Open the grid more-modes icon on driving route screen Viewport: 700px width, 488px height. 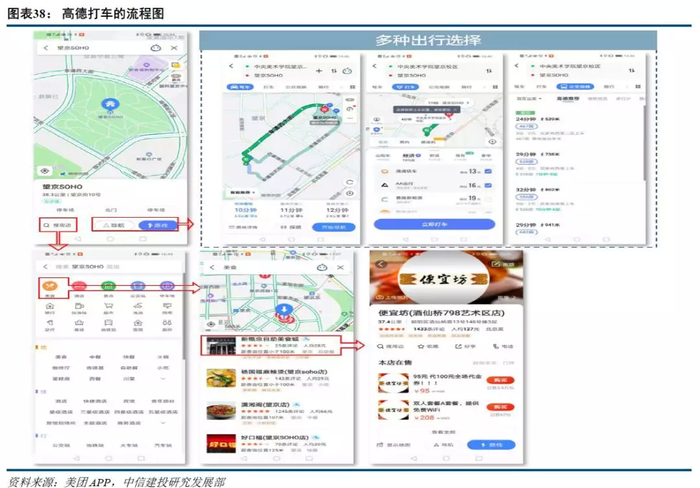352,87
